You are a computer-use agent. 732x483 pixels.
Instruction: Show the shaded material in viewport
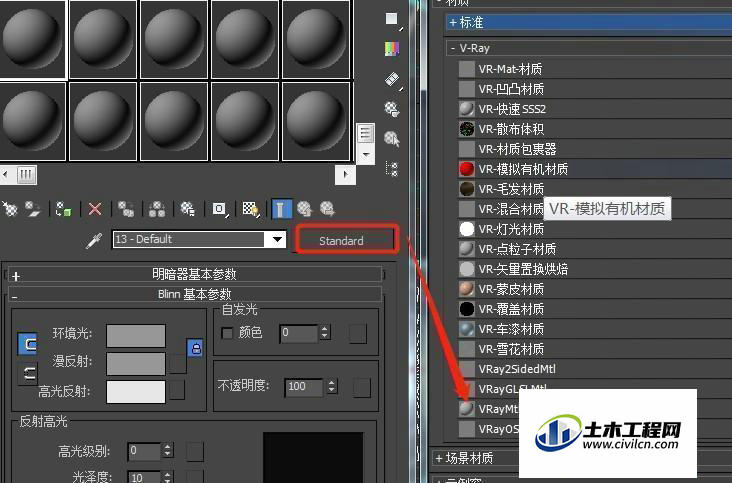coord(251,209)
